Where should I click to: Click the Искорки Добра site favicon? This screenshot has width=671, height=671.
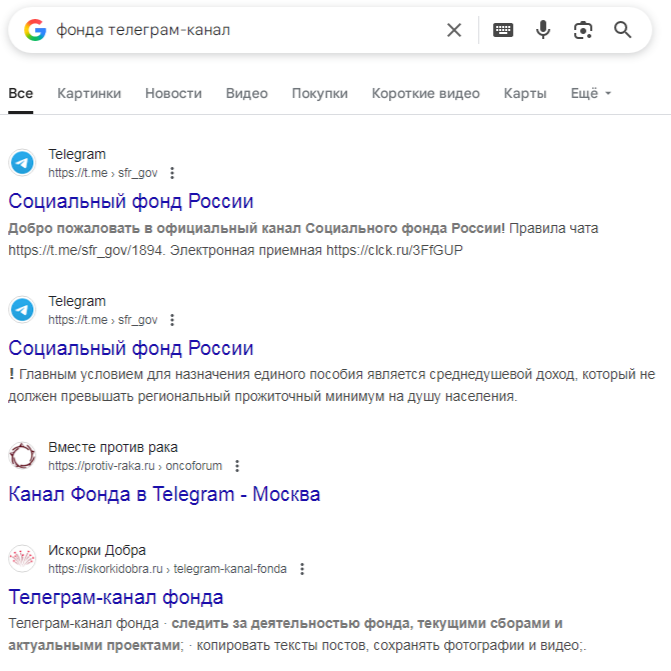click(22, 559)
